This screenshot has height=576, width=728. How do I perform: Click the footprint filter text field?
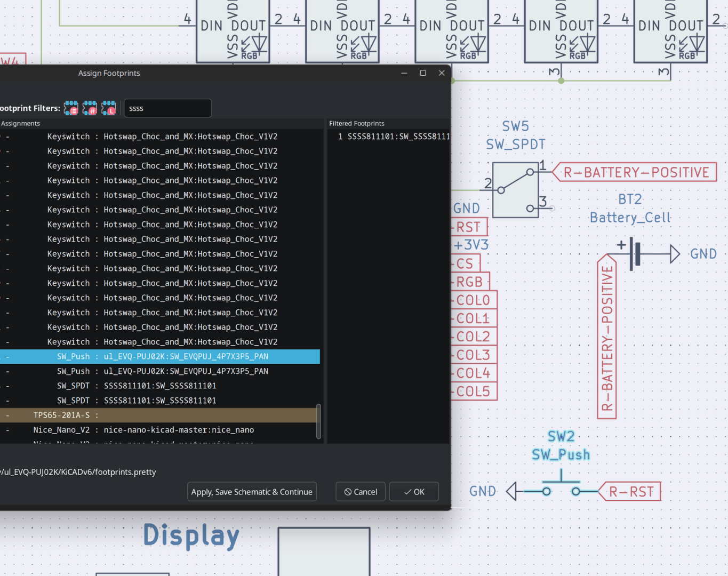click(x=167, y=108)
